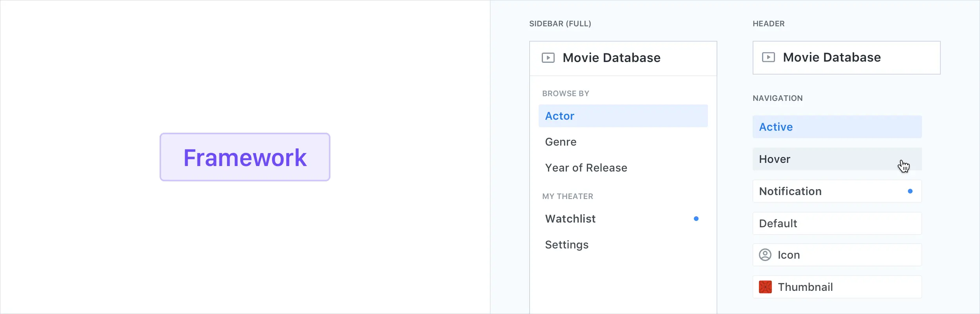Click the red thumbnail image

[765, 287]
